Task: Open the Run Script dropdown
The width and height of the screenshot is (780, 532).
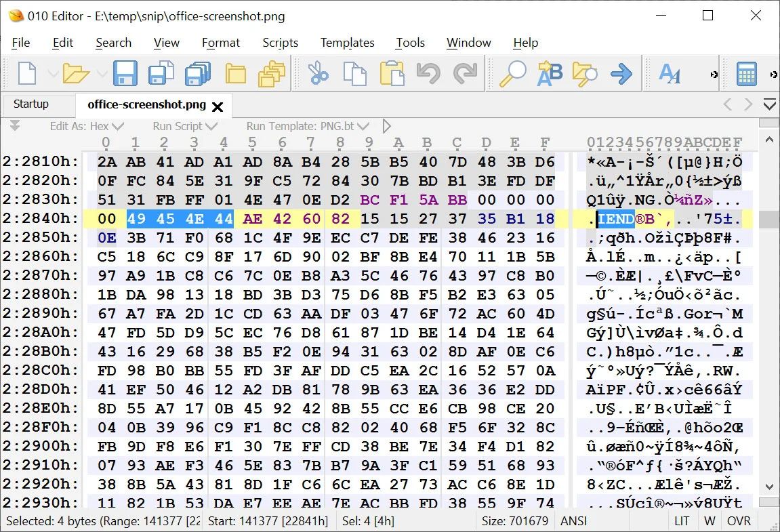Action: tap(184, 126)
